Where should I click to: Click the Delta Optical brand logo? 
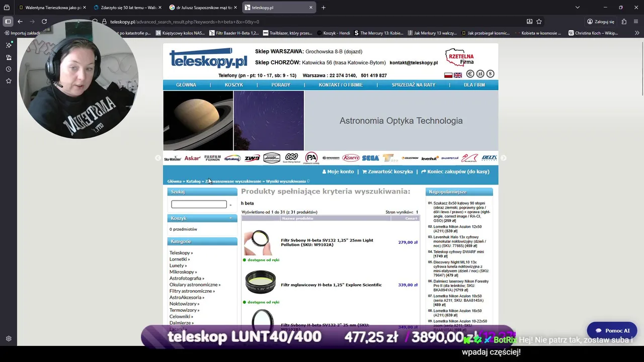(489, 158)
